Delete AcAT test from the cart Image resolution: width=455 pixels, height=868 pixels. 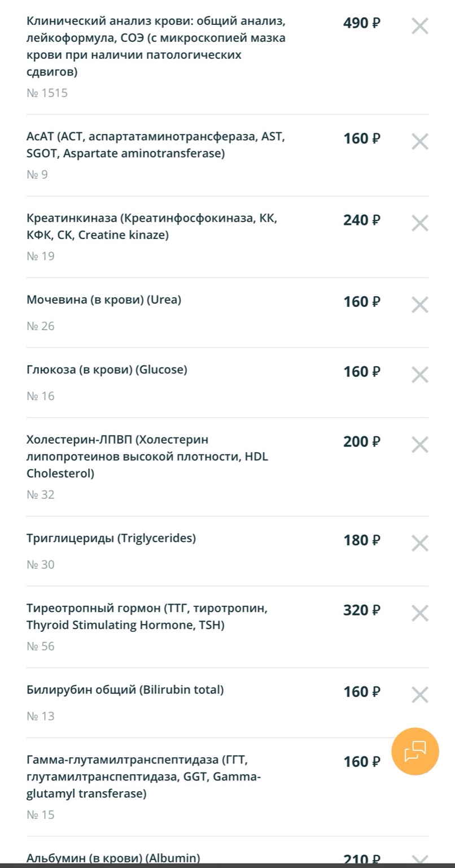[x=419, y=141]
